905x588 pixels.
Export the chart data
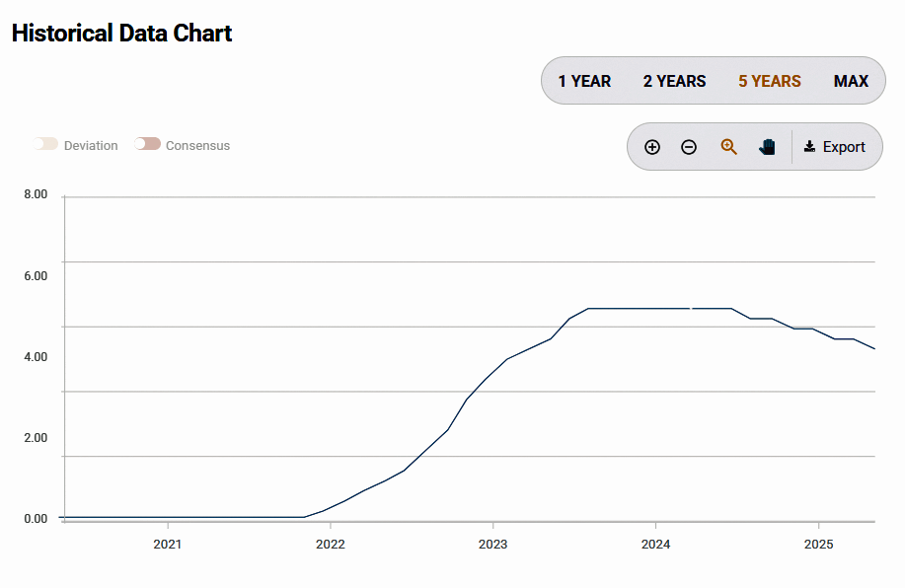point(835,147)
